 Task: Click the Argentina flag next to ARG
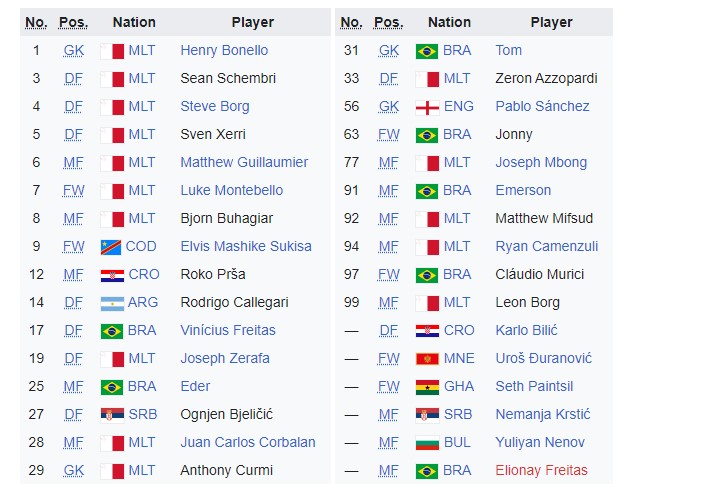(112, 303)
